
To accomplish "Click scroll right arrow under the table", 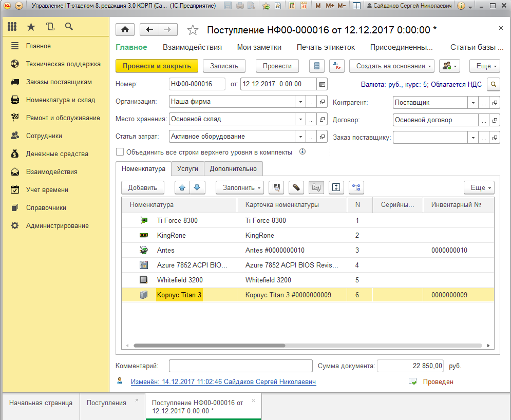I will click(488, 346).
